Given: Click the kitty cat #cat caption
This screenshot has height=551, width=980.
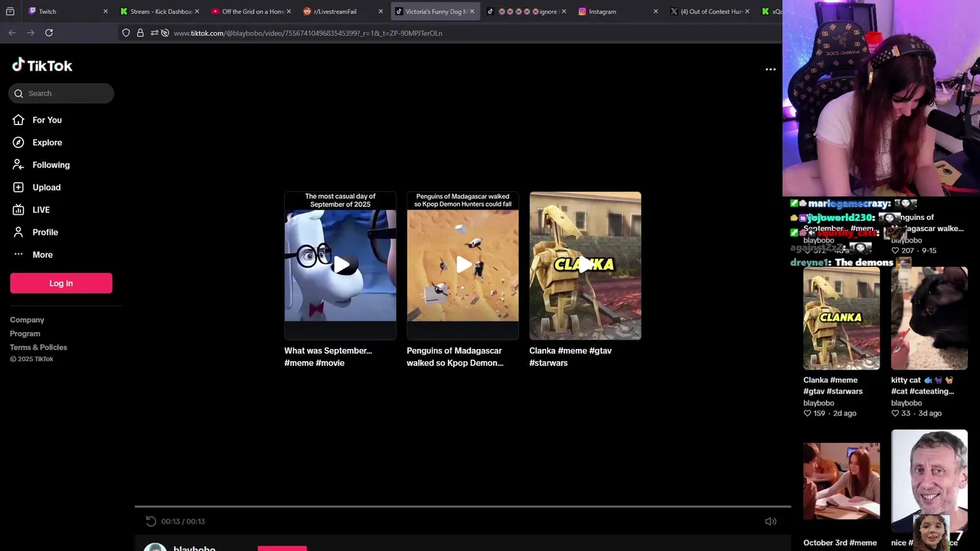Looking at the screenshot, I should tap(923, 386).
